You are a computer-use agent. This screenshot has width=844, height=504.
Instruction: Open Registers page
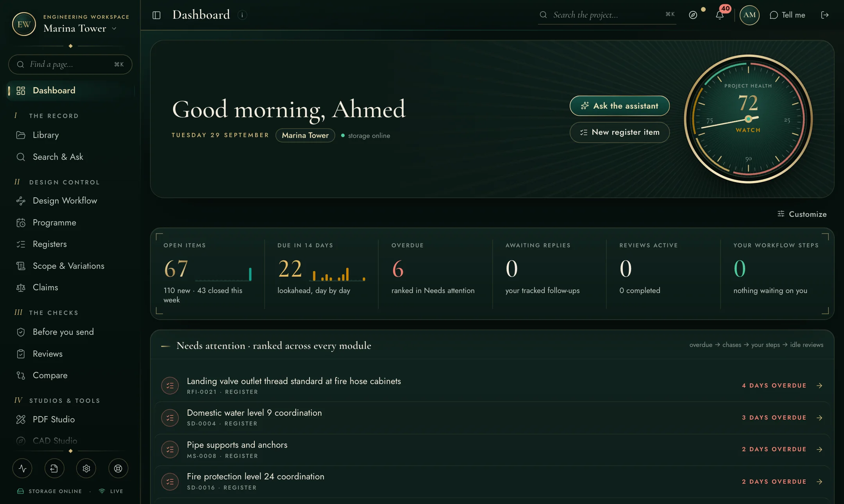pos(70,244)
